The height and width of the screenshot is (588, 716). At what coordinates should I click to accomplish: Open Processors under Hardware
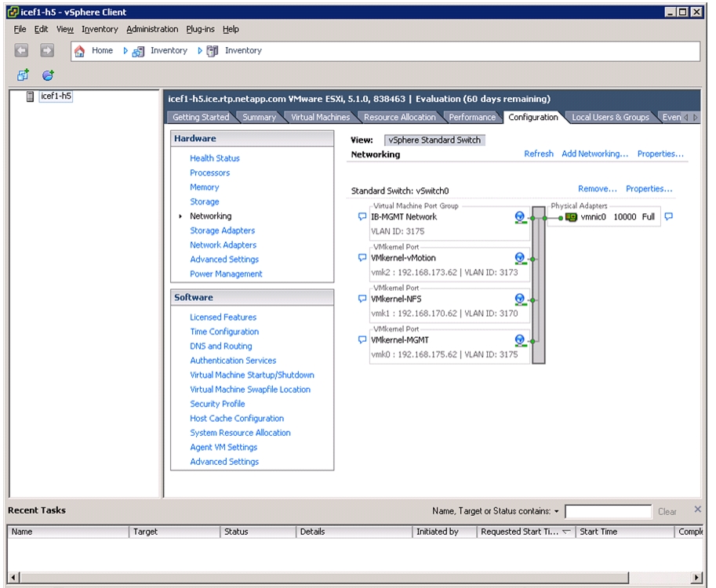pos(209,173)
